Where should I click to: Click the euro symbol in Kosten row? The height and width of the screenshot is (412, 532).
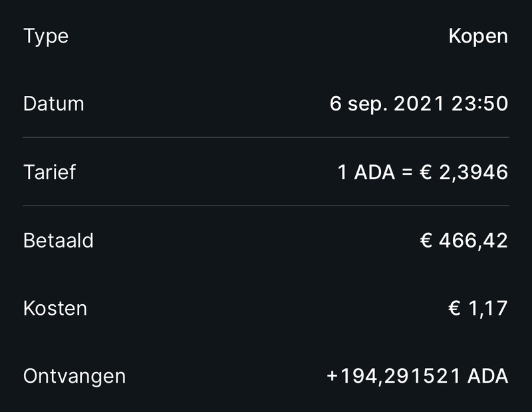pos(455,309)
